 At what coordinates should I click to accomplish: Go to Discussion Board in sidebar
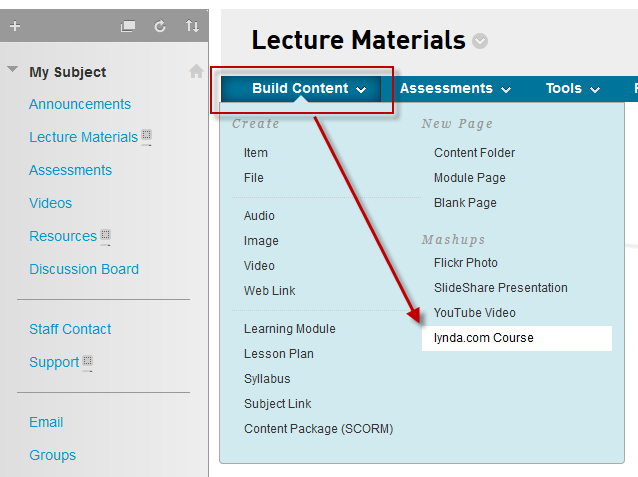pos(84,269)
